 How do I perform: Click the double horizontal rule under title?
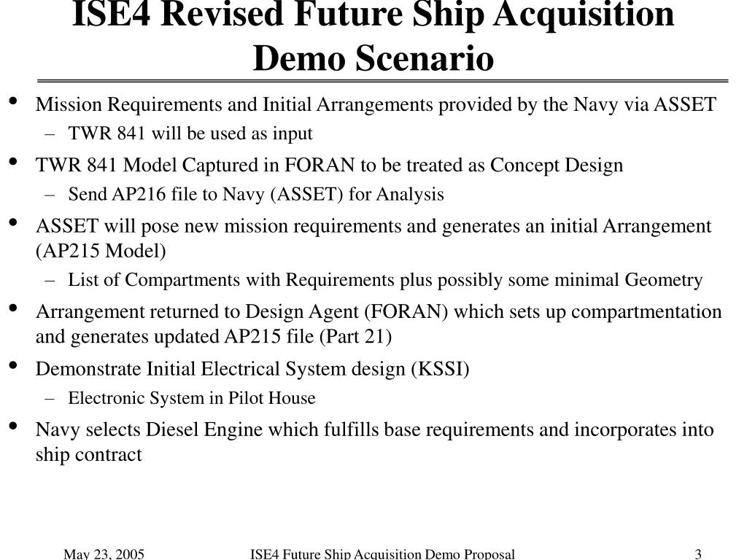tap(382, 82)
